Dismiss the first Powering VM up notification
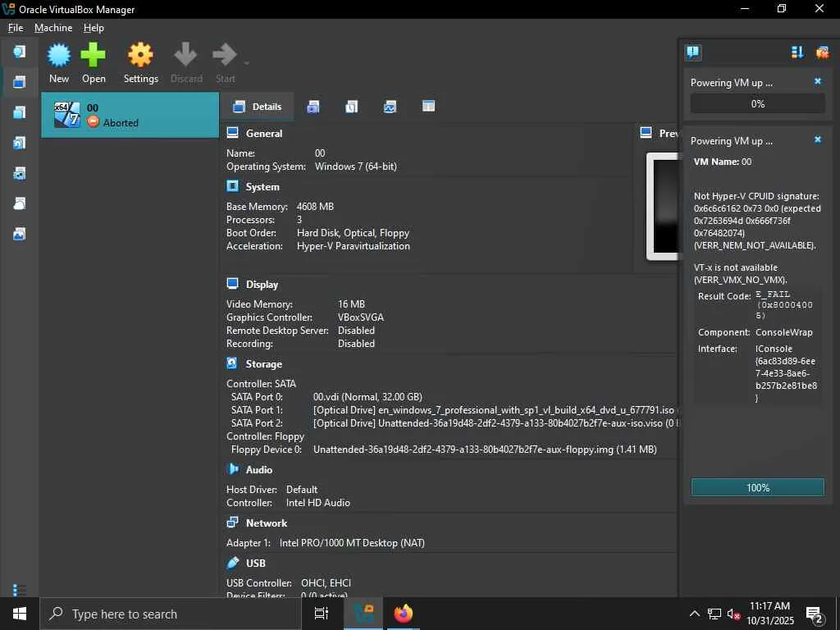The width and height of the screenshot is (840, 630). point(818,81)
